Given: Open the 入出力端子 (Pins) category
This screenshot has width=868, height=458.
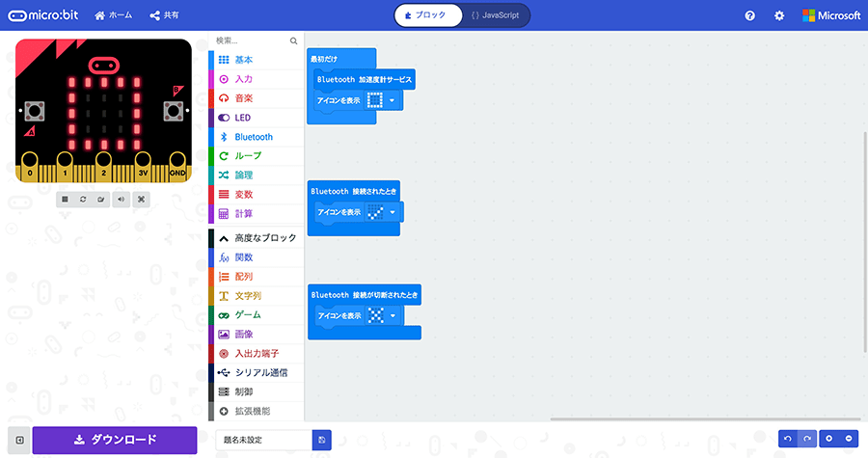Looking at the screenshot, I should (257, 354).
